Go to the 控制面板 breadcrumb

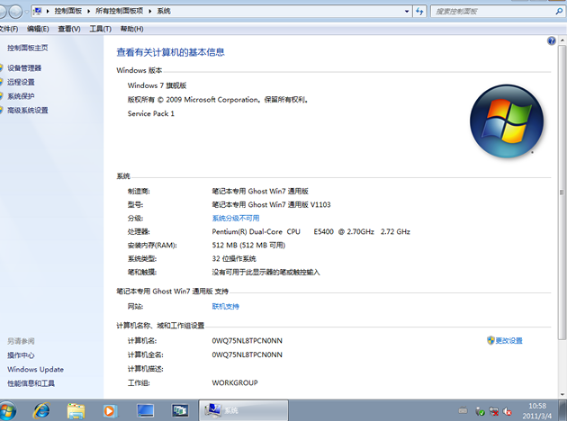[x=68, y=11]
